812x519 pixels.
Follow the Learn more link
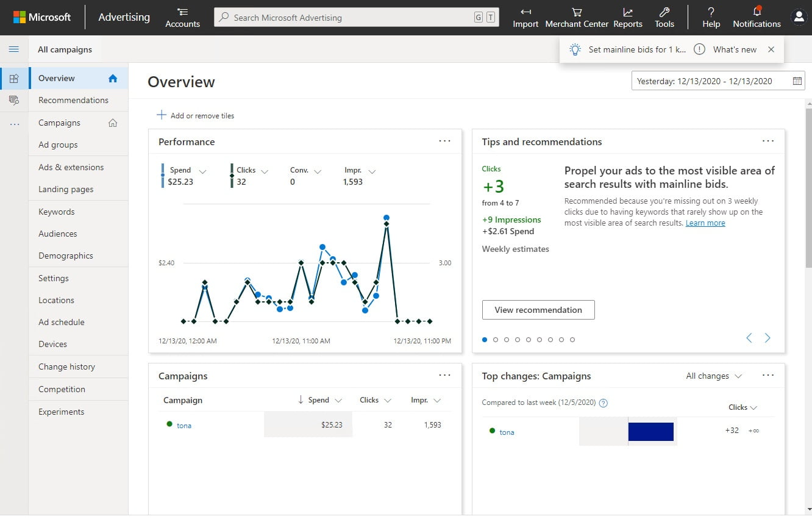tap(705, 223)
